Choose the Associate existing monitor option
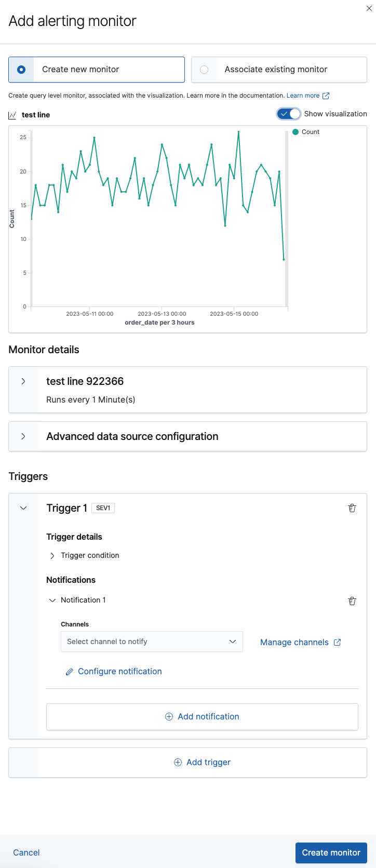The height and width of the screenshot is (868, 376). [204, 69]
